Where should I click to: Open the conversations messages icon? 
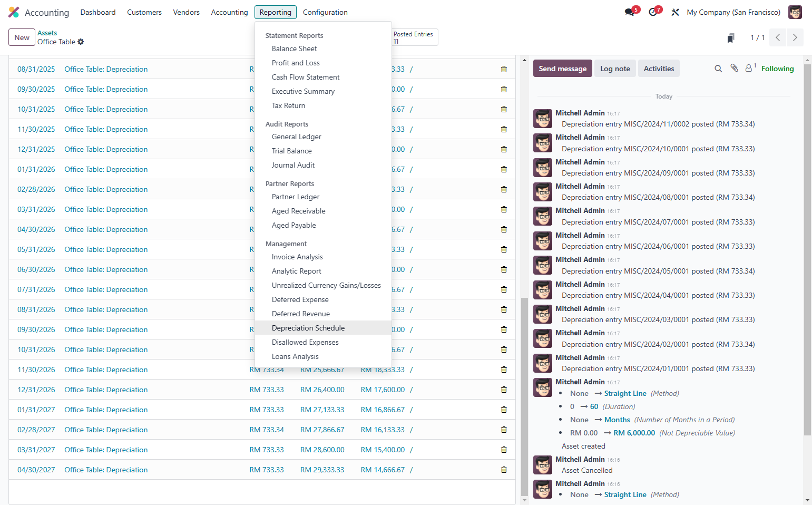click(630, 12)
